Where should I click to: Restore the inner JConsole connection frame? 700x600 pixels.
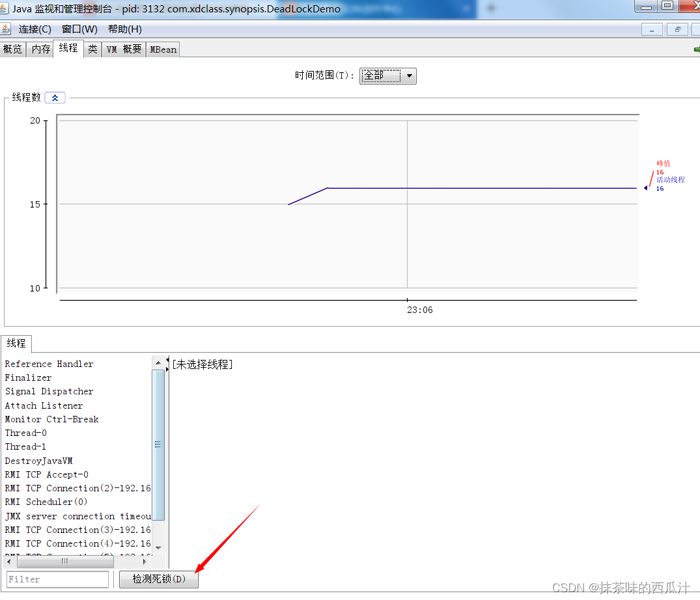677,29
